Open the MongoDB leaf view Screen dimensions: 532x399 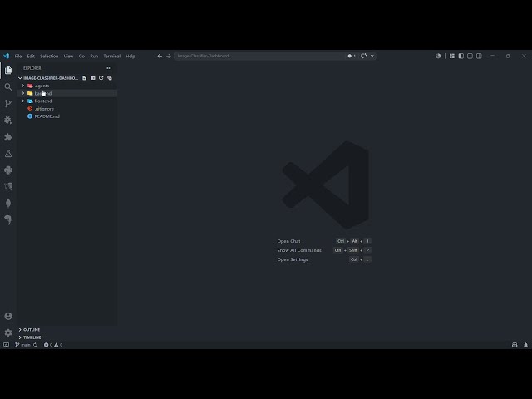(x=8, y=203)
